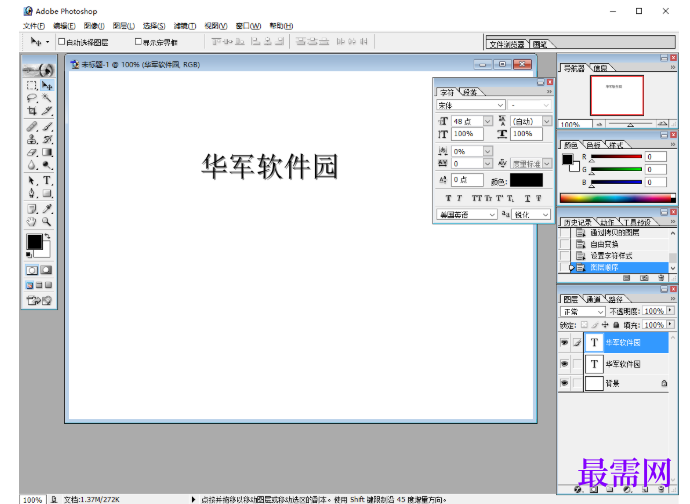Open the Edit menu

tap(64, 26)
